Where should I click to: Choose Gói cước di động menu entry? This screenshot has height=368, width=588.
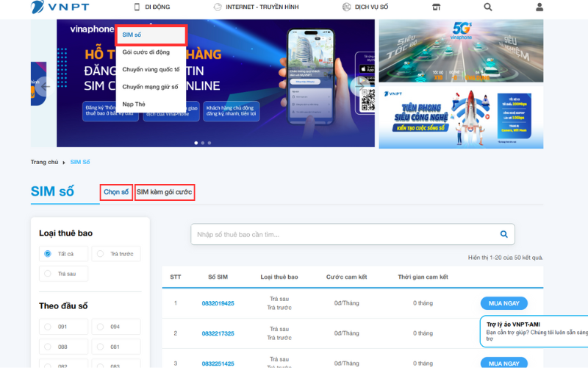click(146, 52)
